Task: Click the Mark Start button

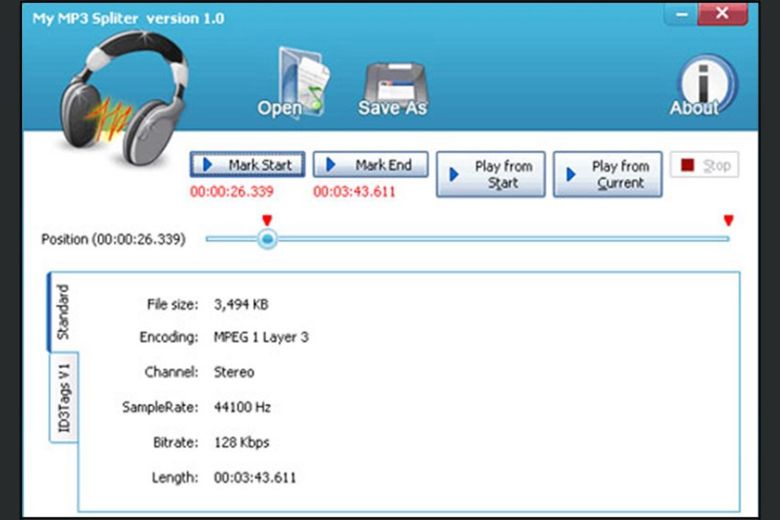Action: 248,165
